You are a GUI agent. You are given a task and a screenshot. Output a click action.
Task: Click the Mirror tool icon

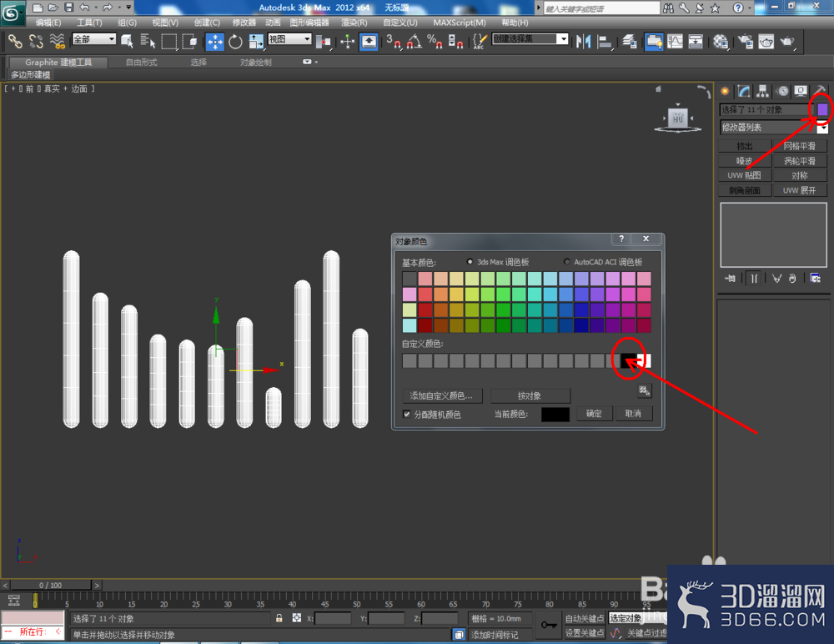pos(584,42)
